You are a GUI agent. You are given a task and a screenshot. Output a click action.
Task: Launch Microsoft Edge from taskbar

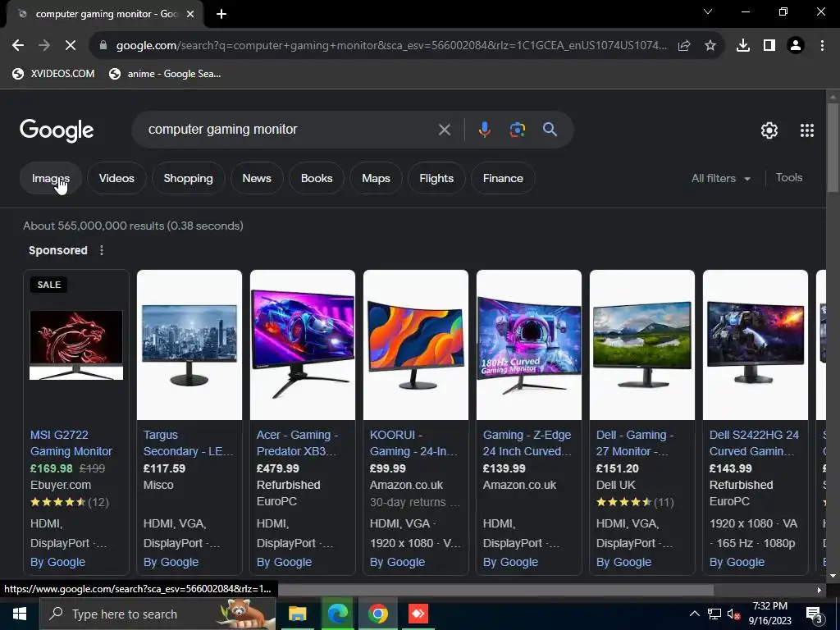coord(337,614)
